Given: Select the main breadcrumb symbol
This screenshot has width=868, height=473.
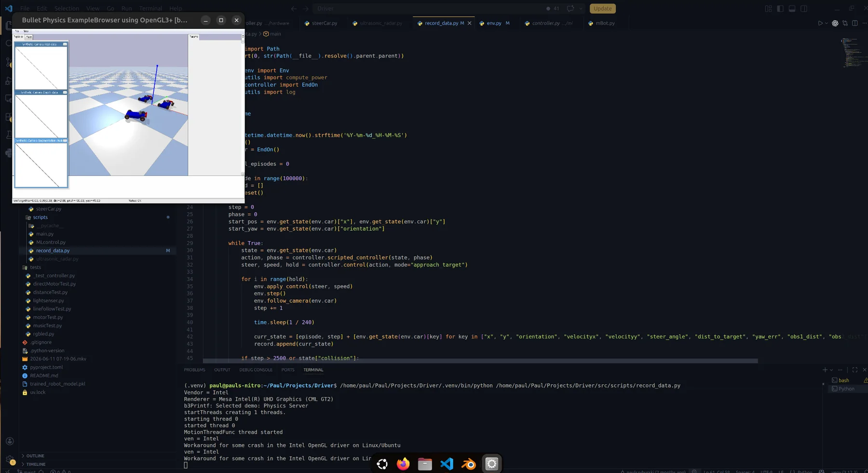Looking at the screenshot, I should 272,34.
